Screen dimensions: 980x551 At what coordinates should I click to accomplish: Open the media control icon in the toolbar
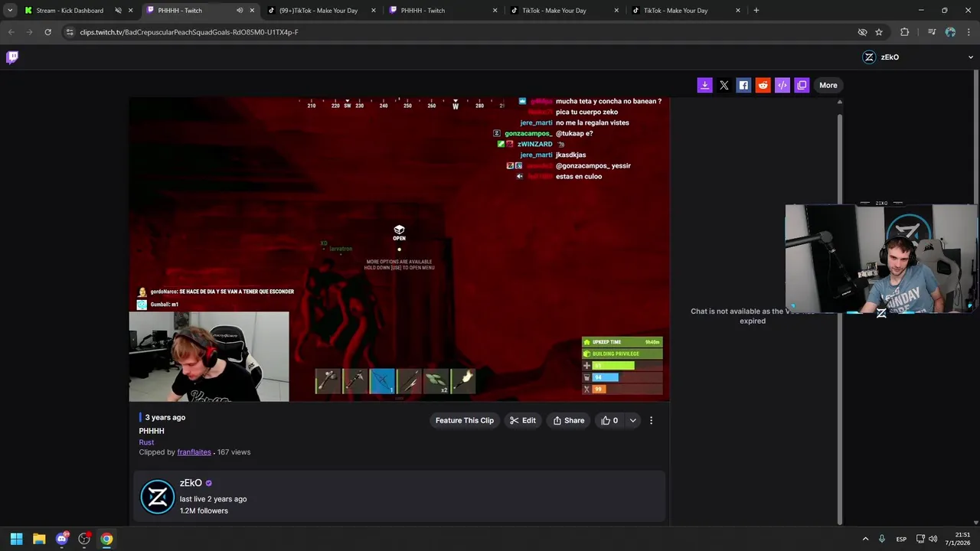coord(932,32)
